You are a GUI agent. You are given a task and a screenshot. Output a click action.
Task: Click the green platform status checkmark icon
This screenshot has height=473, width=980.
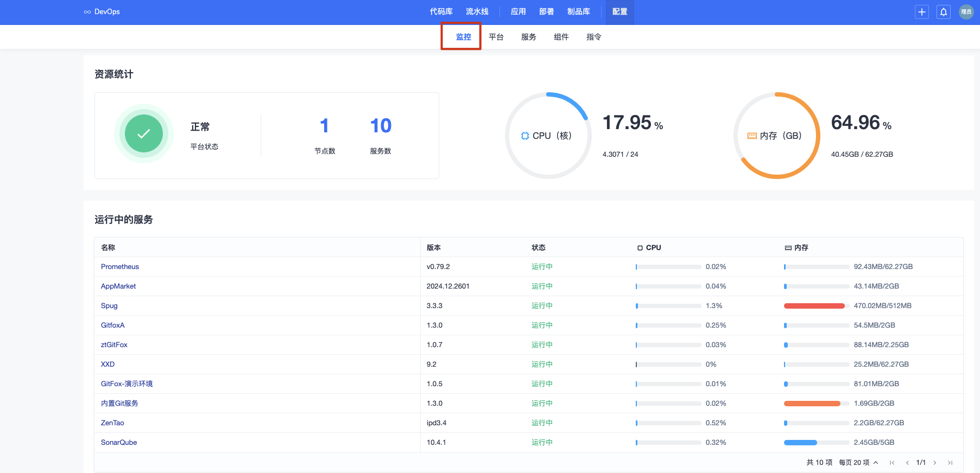pyautogui.click(x=144, y=133)
